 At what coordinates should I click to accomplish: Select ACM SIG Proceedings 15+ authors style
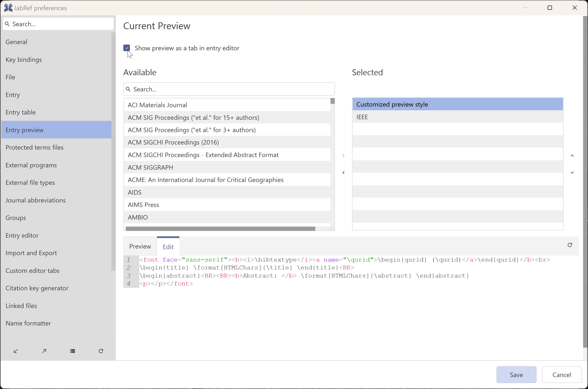(x=227, y=117)
